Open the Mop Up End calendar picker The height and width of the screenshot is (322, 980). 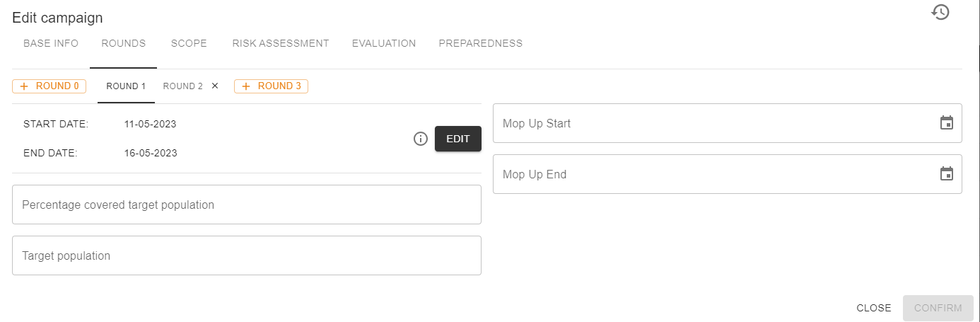(x=947, y=174)
